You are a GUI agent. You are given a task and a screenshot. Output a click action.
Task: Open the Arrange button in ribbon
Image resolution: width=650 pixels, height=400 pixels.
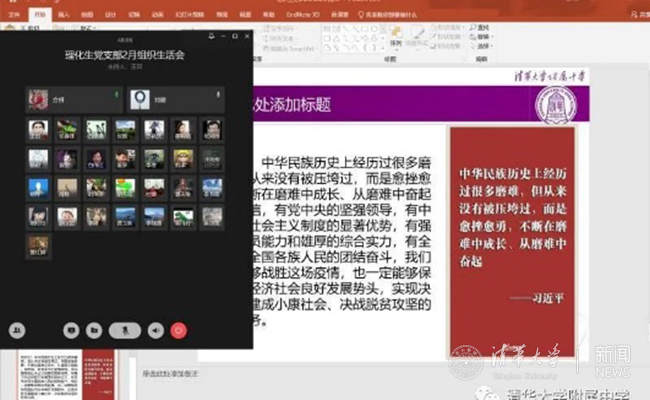coord(396,43)
